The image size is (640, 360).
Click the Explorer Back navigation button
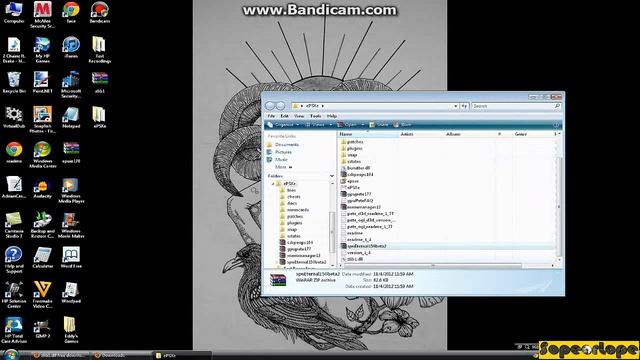pyautogui.click(x=270, y=106)
